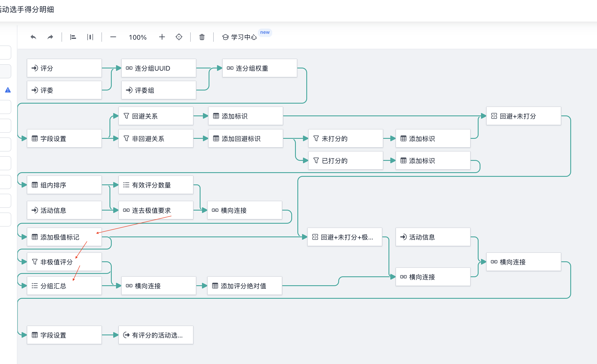Select the 组内排序 node

click(64, 185)
